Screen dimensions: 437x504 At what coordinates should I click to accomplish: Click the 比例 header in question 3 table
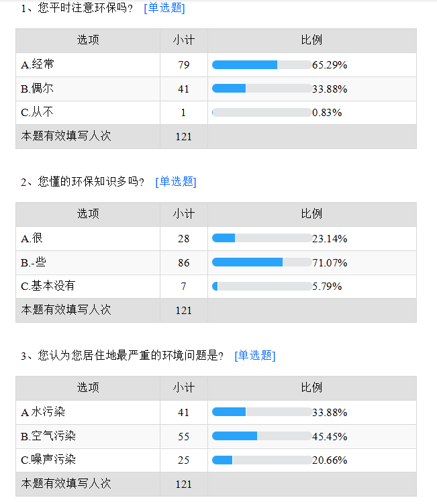[312, 388]
